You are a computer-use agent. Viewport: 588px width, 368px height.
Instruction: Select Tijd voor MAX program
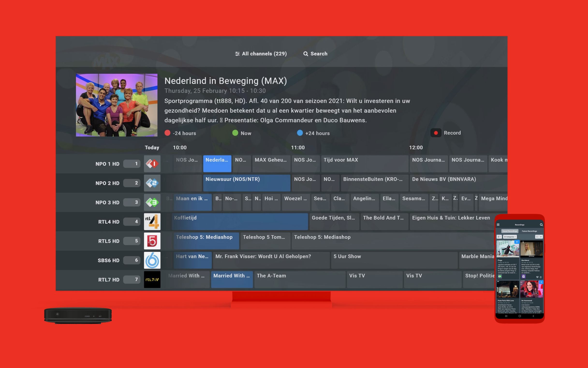pos(365,164)
